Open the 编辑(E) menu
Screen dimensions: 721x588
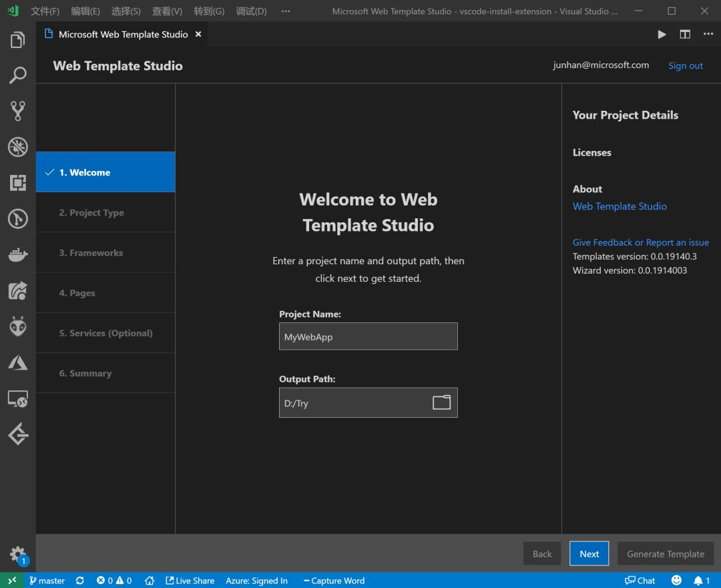(85, 11)
